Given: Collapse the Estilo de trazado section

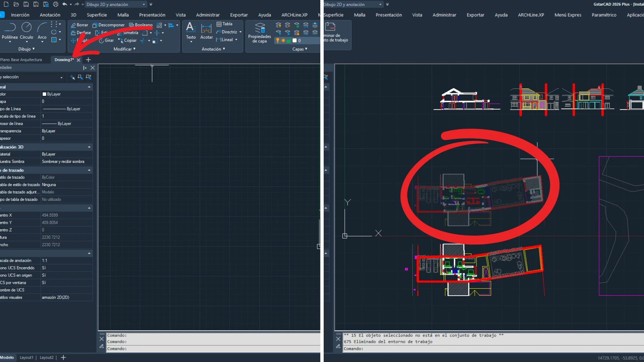Looking at the screenshot, I should (x=89, y=170).
